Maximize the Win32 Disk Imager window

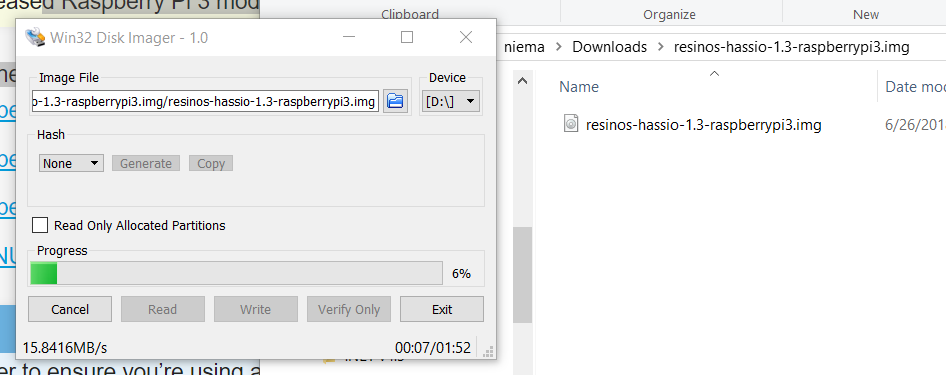[407, 37]
